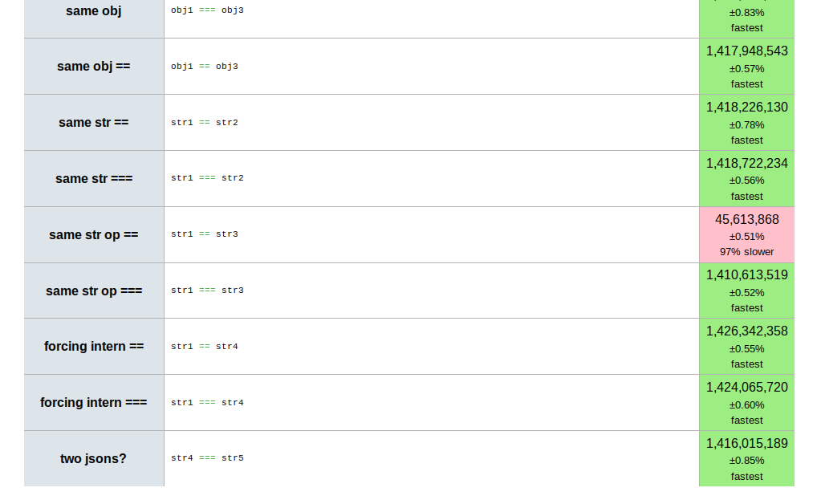Click the code 'str4 === str5'
Viewport: 817px width, 504px height.
pyautogui.click(x=207, y=457)
